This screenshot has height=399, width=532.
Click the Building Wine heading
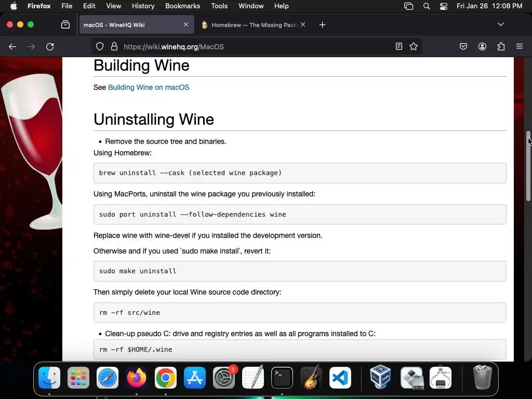coord(141,65)
